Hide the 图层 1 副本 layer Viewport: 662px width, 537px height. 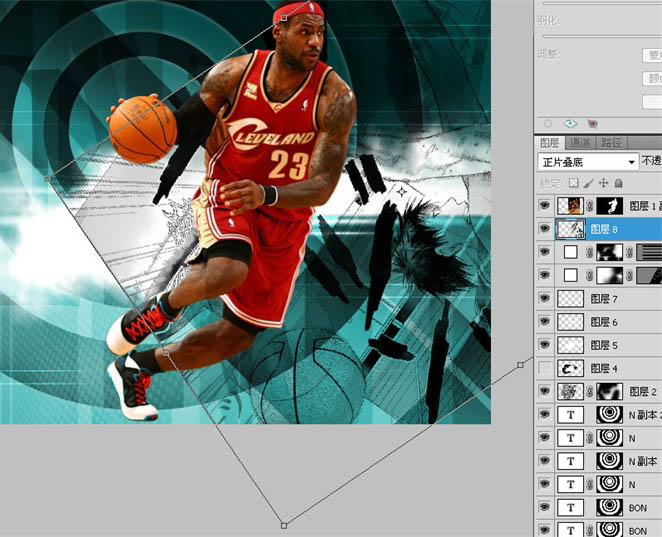(545, 206)
